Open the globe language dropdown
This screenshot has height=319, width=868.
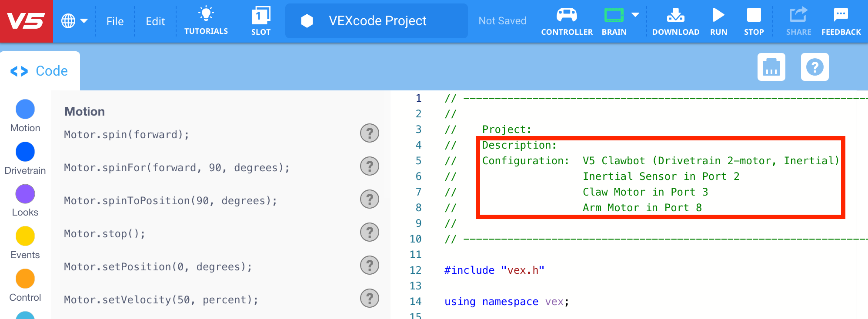point(74,21)
